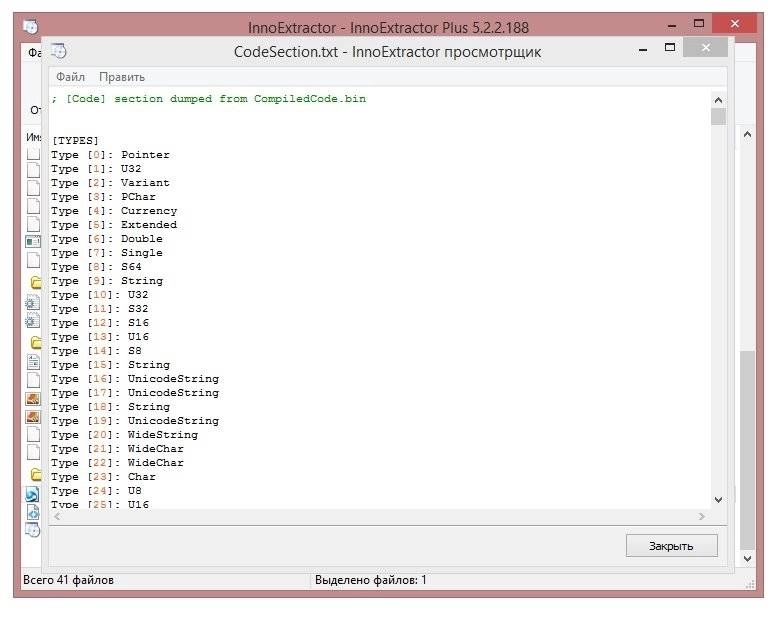
Task: Click the main window's scrollbar down arrow
Action: (x=747, y=559)
